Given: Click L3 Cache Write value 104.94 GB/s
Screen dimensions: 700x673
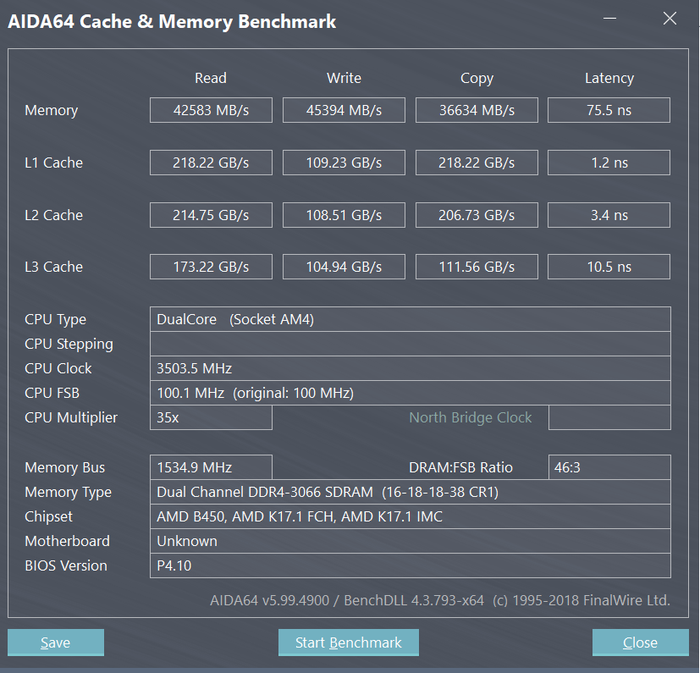Looking at the screenshot, I should point(344,267).
